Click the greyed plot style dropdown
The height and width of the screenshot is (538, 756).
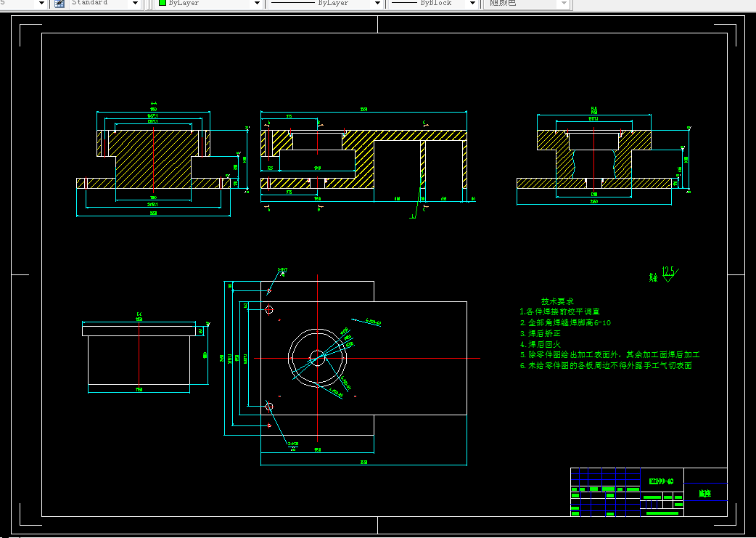click(527, 4)
